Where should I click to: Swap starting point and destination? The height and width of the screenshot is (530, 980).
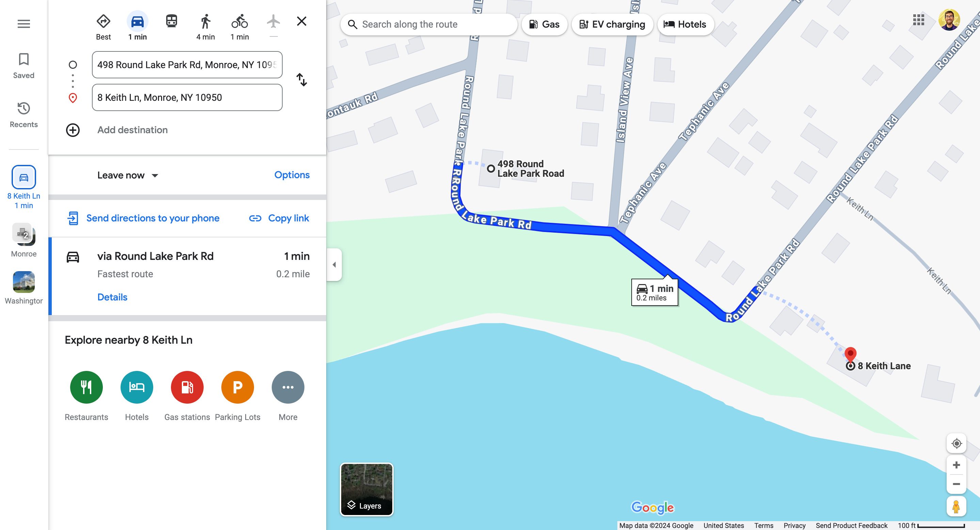(302, 80)
